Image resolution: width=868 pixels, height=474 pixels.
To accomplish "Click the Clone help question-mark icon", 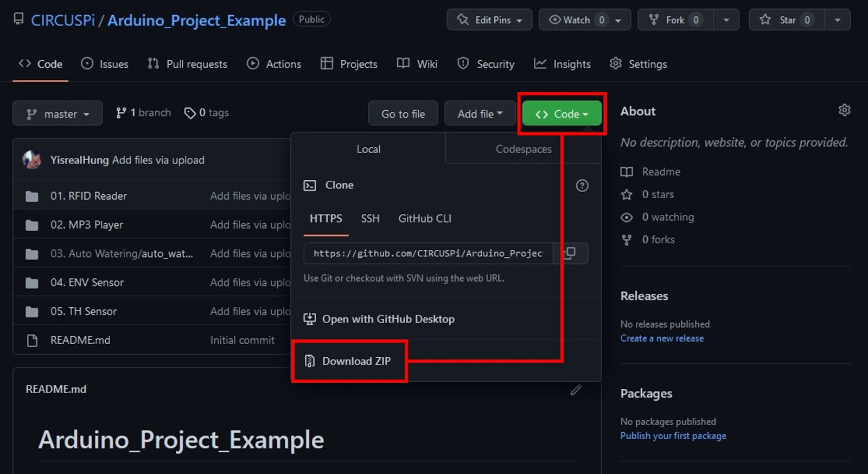I will (x=582, y=186).
